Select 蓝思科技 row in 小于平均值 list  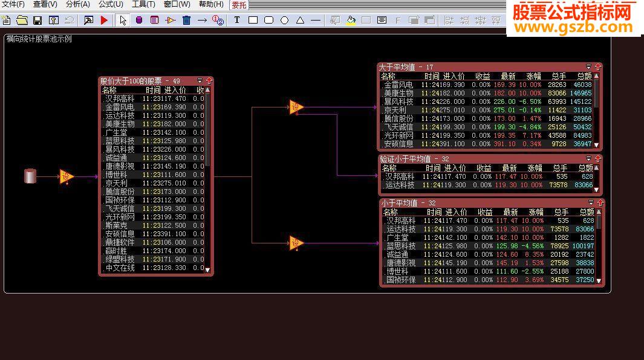(489, 246)
